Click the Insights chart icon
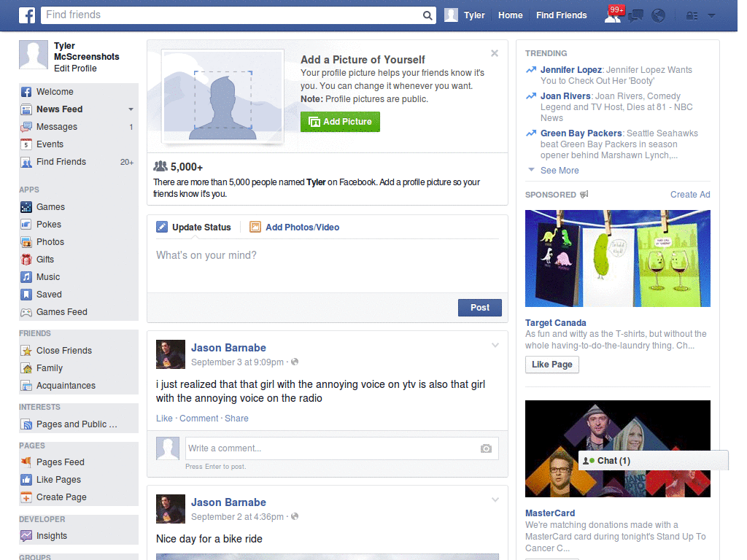 26,536
